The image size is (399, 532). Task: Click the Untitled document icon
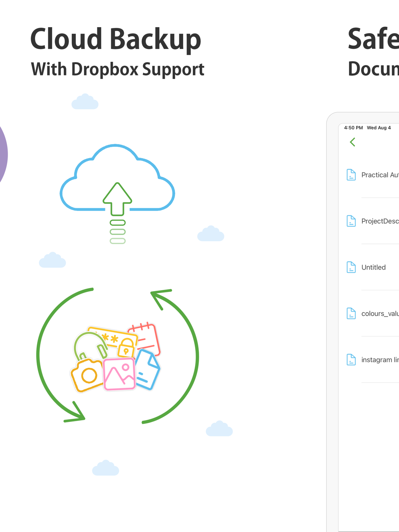(x=351, y=267)
